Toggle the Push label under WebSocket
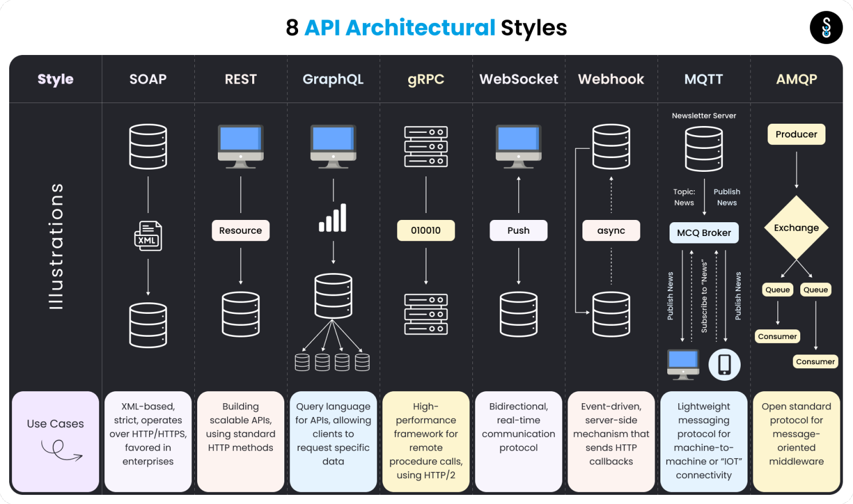The image size is (853, 504). click(x=518, y=230)
